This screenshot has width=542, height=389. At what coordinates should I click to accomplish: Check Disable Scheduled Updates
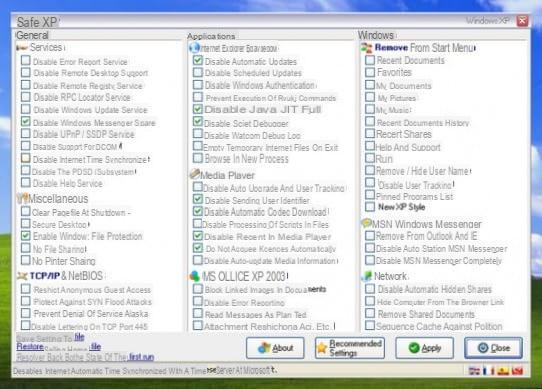(x=198, y=72)
